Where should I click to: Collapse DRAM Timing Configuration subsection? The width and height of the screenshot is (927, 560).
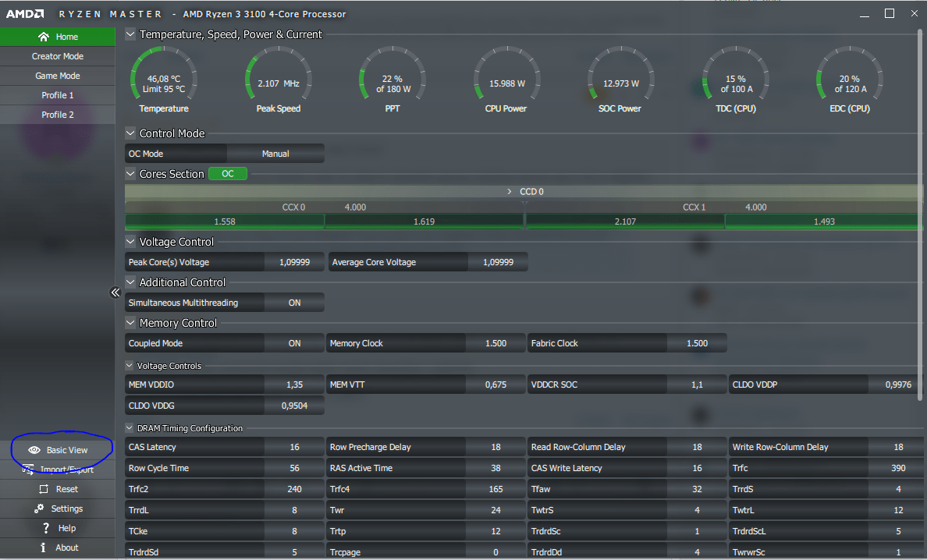(x=130, y=428)
